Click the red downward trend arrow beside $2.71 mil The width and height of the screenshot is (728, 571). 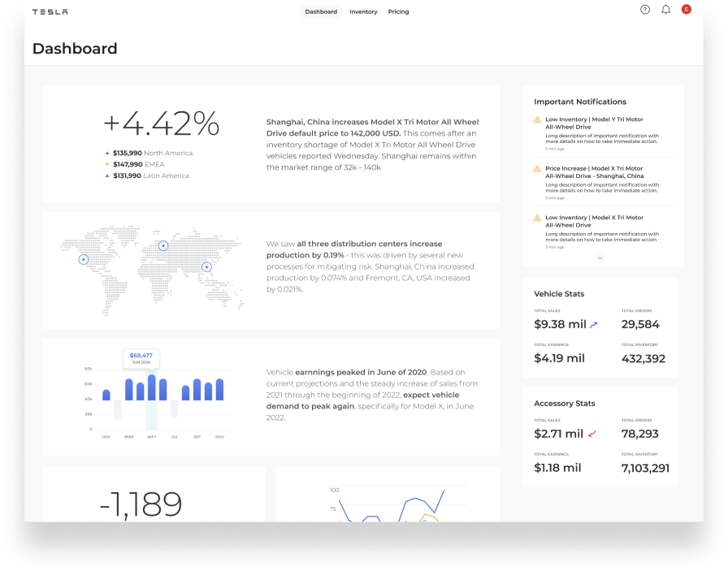[x=592, y=434]
